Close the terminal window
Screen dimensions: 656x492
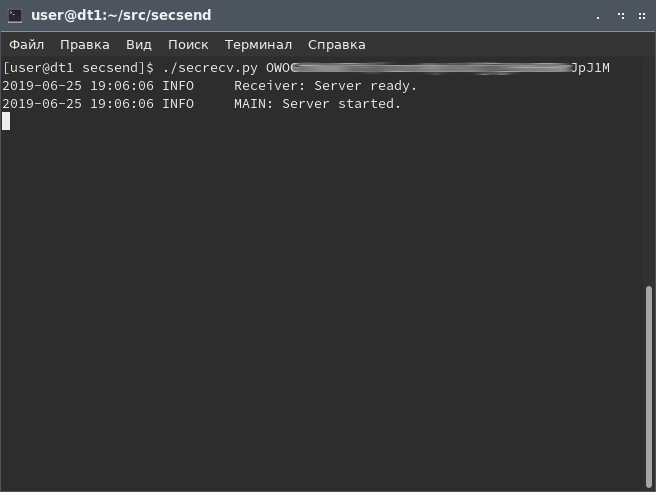point(640,16)
